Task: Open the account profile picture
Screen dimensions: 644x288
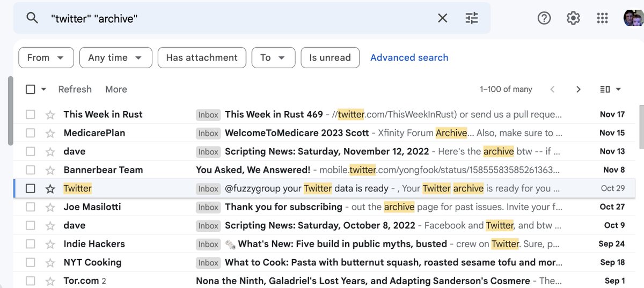Action: coord(633,18)
